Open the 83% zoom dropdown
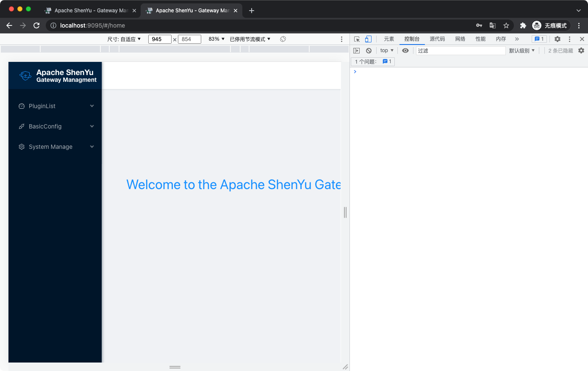 tap(216, 39)
